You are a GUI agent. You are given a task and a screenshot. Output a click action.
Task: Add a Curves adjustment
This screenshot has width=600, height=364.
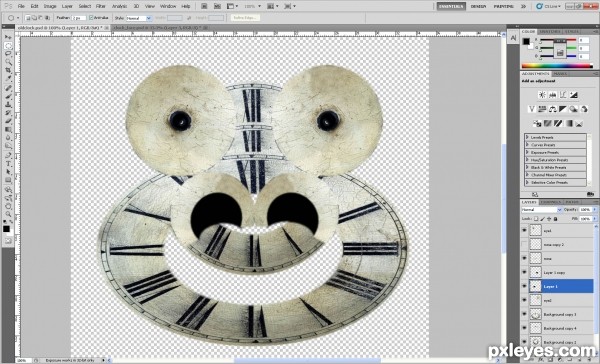563,95
